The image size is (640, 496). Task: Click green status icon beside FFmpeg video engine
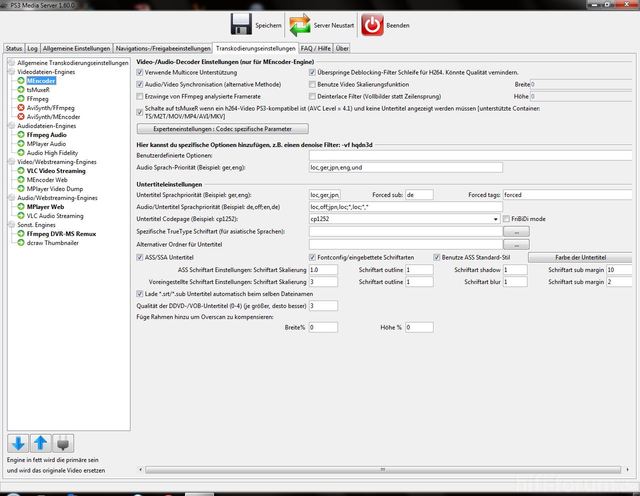(x=21, y=98)
